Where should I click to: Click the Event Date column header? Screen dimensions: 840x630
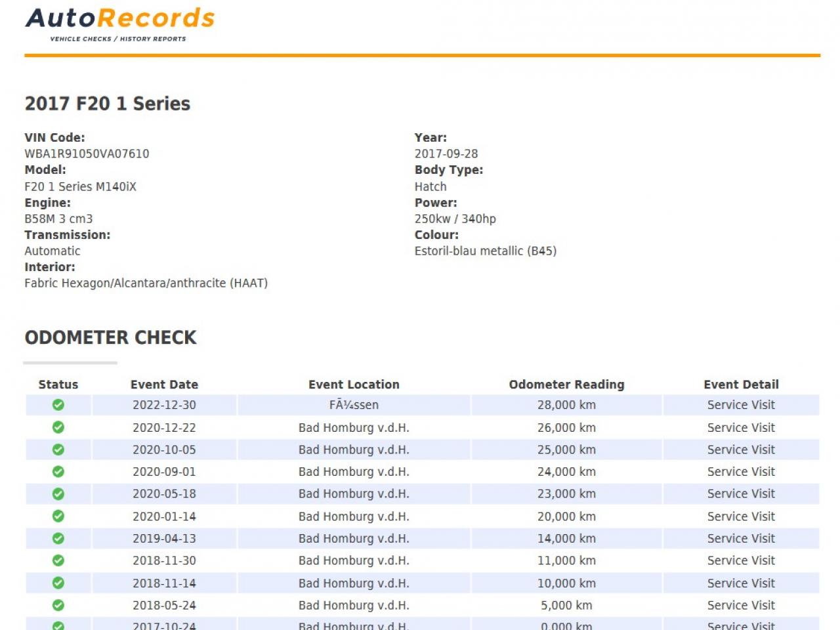(x=164, y=385)
